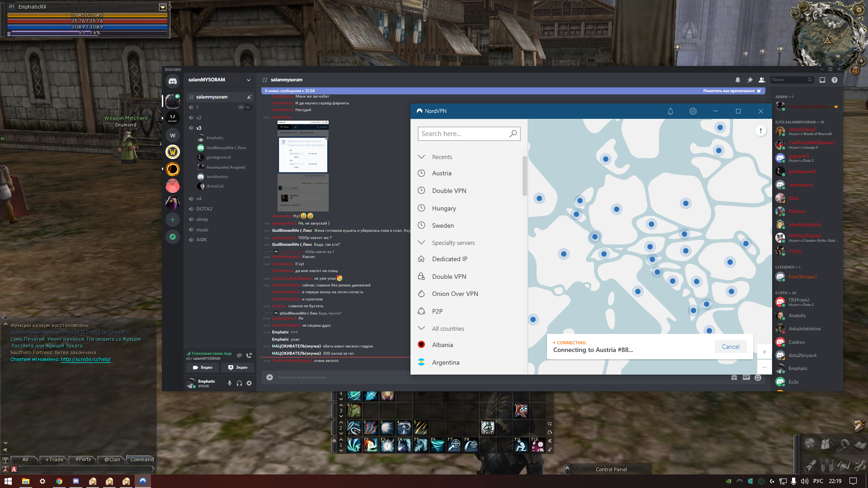
Task: Collapse the Recents section in NordVPN
Action: (x=421, y=157)
